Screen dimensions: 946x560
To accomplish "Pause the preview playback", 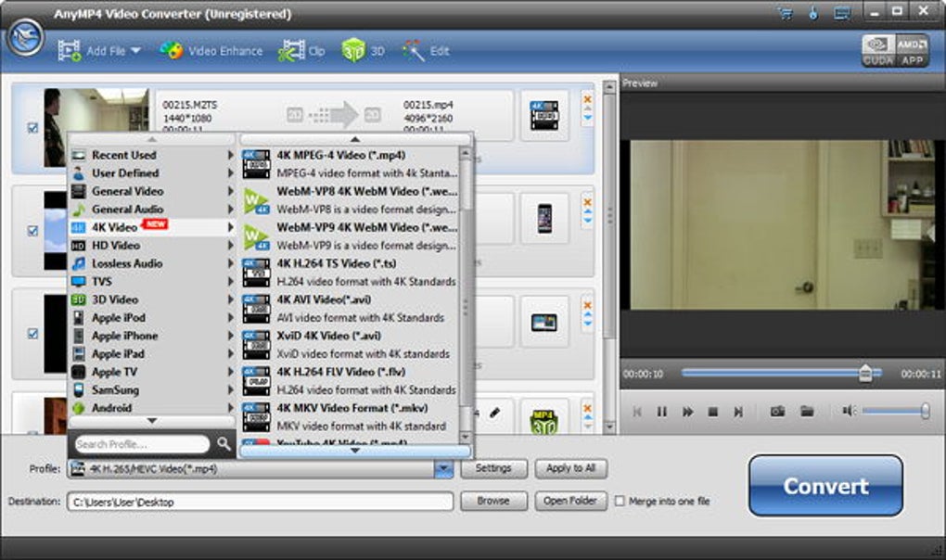I will click(x=662, y=412).
